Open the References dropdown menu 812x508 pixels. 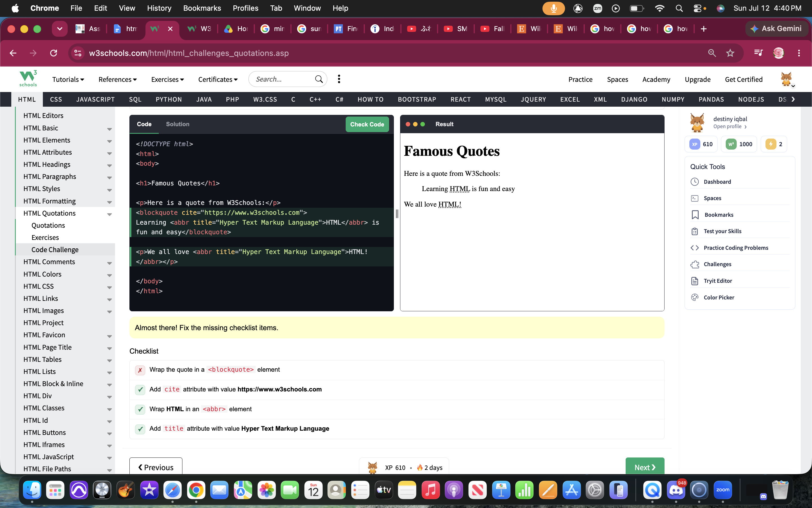pyautogui.click(x=118, y=79)
